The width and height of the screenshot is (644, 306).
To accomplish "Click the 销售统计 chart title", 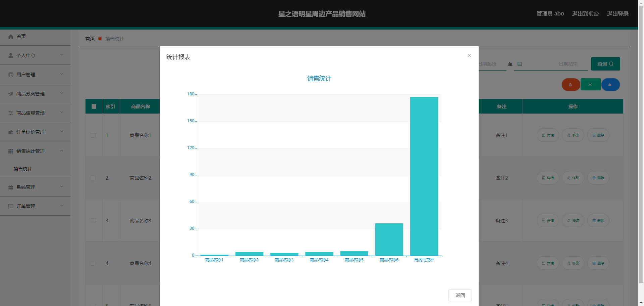I will [319, 79].
